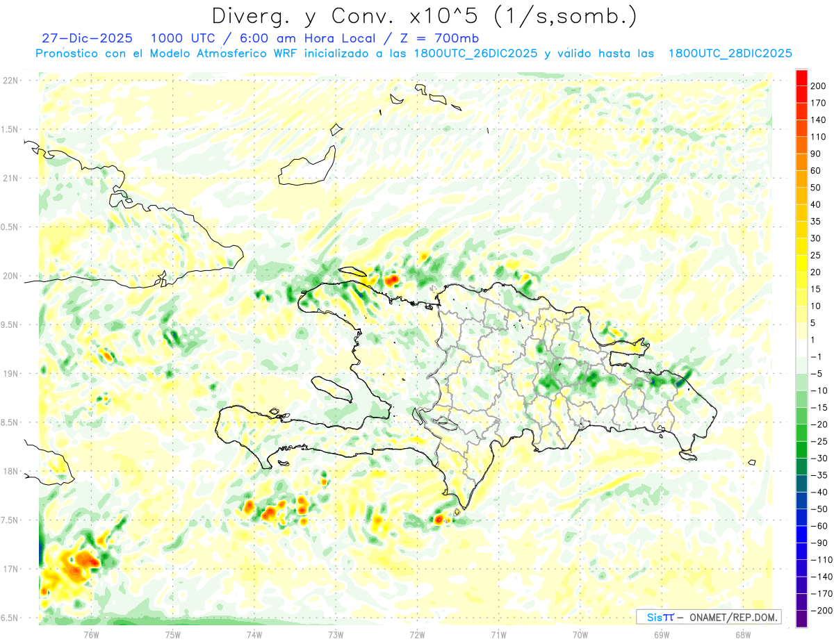834x644 pixels.
Task: Click the 9.5N axis label
Action: coord(10,324)
